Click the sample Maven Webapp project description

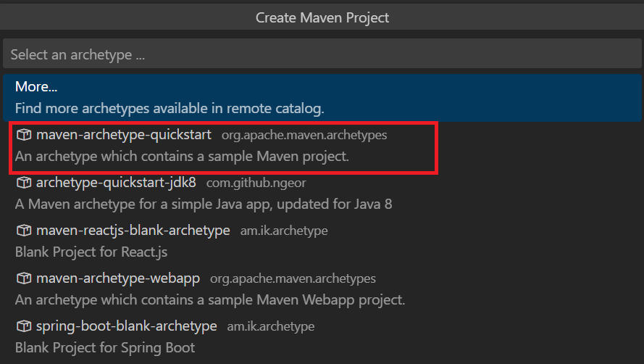(210, 300)
